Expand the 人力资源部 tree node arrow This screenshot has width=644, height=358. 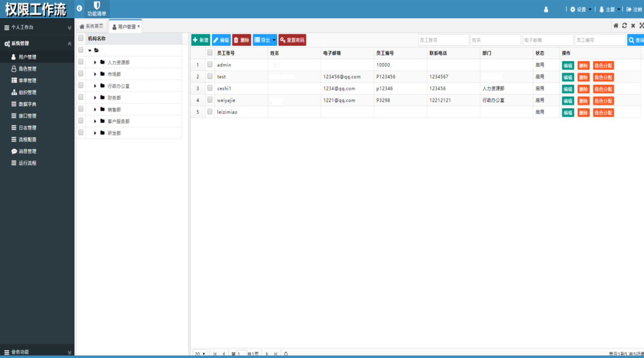(x=95, y=62)
